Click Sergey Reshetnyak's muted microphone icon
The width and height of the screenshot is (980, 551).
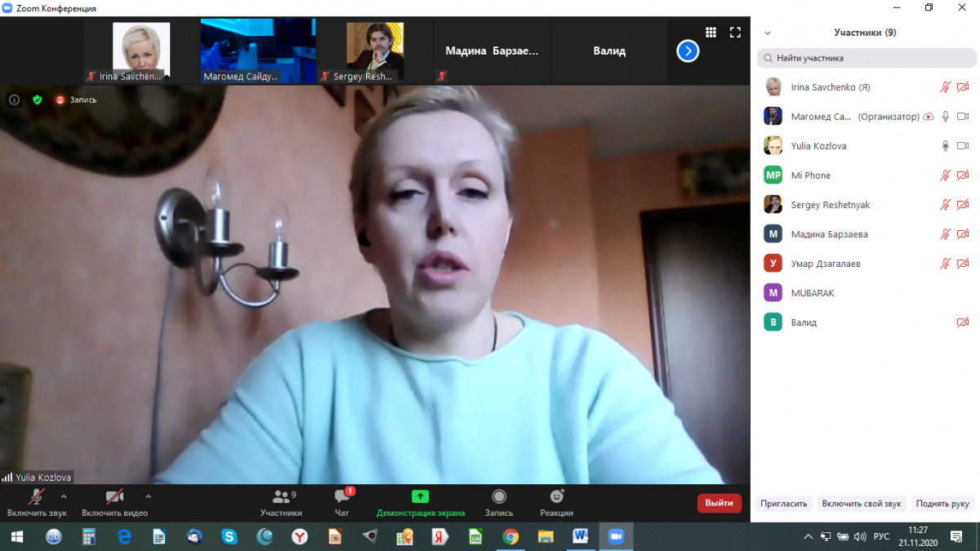pos(946,204)
